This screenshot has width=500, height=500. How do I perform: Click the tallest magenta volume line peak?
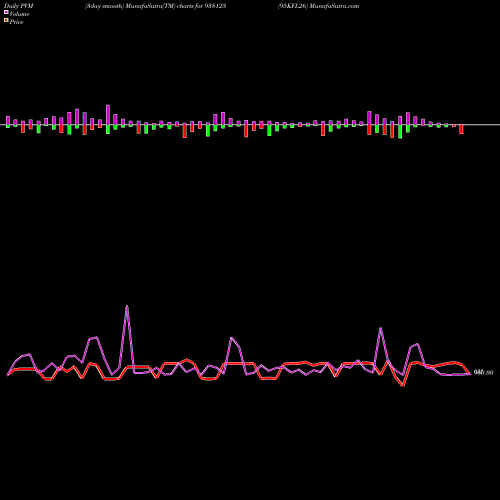click(x=127, y=306)
